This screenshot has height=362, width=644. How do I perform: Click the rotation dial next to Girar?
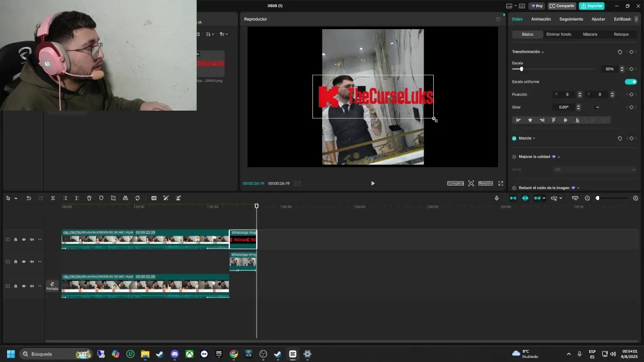coord(597,107)
